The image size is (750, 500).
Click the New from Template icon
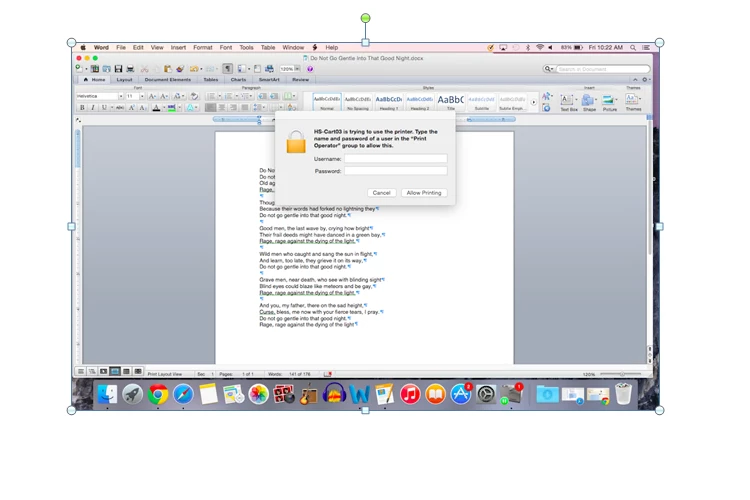pos(95,69)
